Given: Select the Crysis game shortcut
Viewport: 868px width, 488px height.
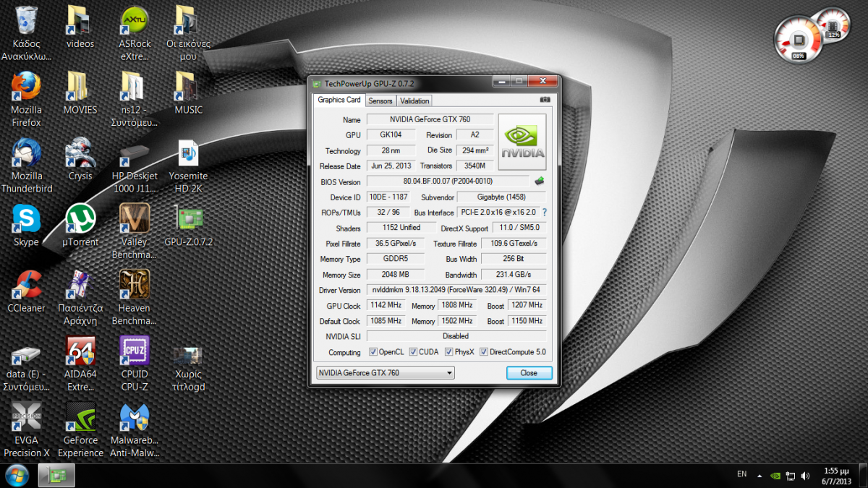Looking at the screenshot, I should point(80,159).
